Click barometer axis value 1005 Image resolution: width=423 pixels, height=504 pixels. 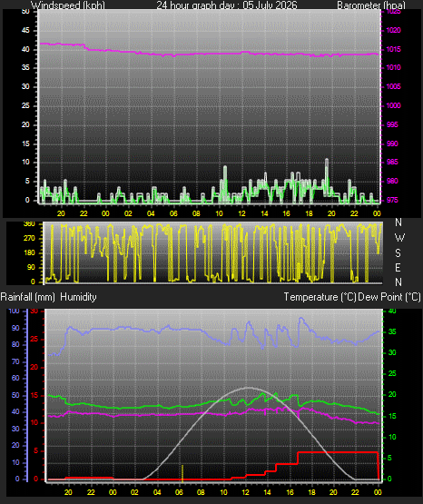[393, 86]
